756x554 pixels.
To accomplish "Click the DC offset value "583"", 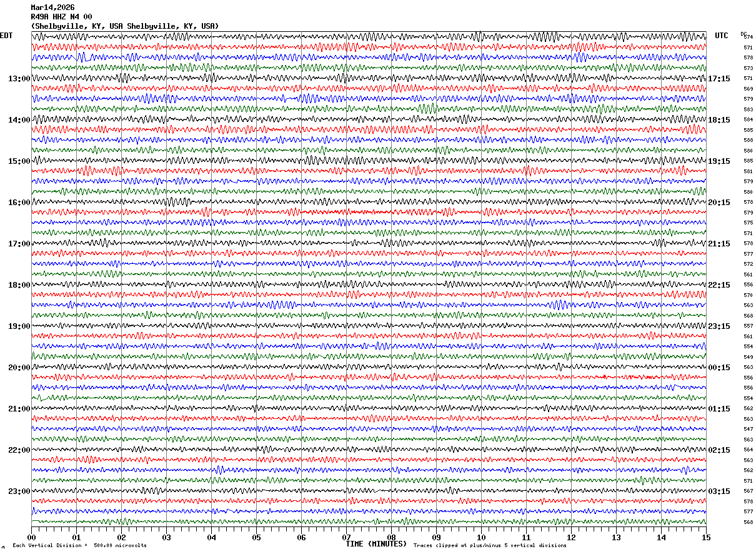I will click(x=748, y=109).
